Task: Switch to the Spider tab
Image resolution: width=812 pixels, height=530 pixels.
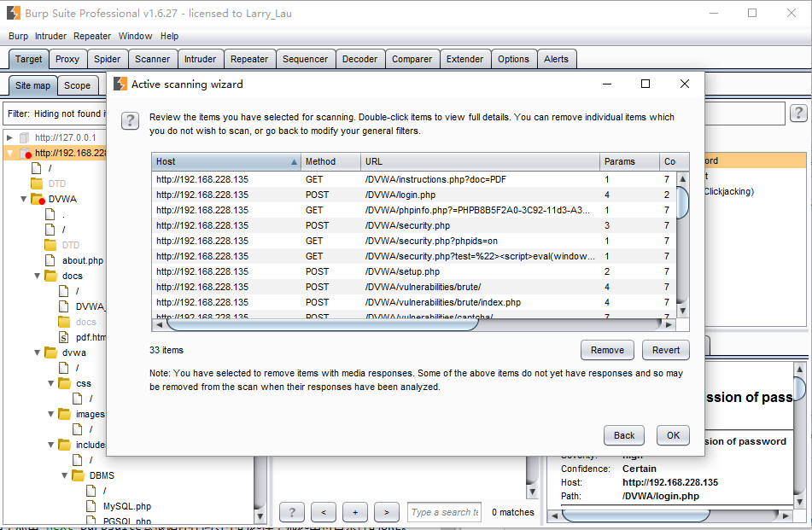Action: 108,59
